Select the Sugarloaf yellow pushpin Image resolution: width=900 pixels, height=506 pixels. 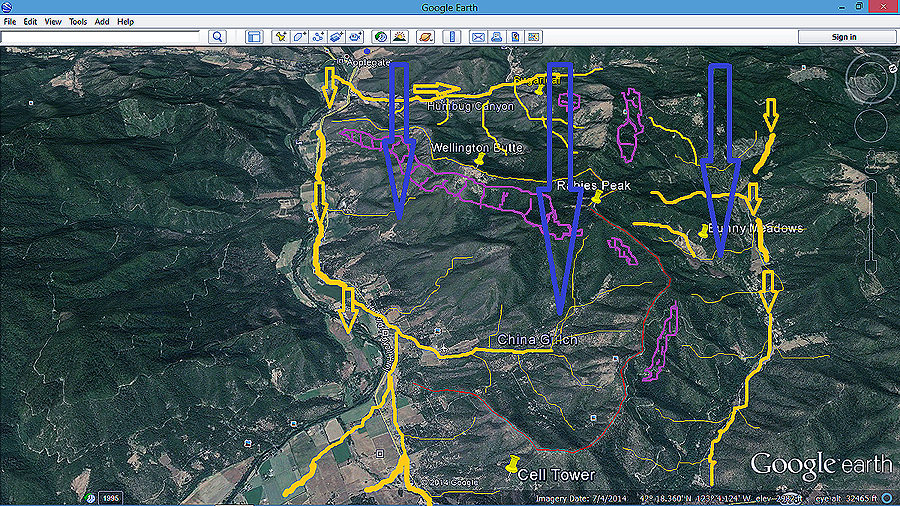pyautogui.click(x=538, y=90)
